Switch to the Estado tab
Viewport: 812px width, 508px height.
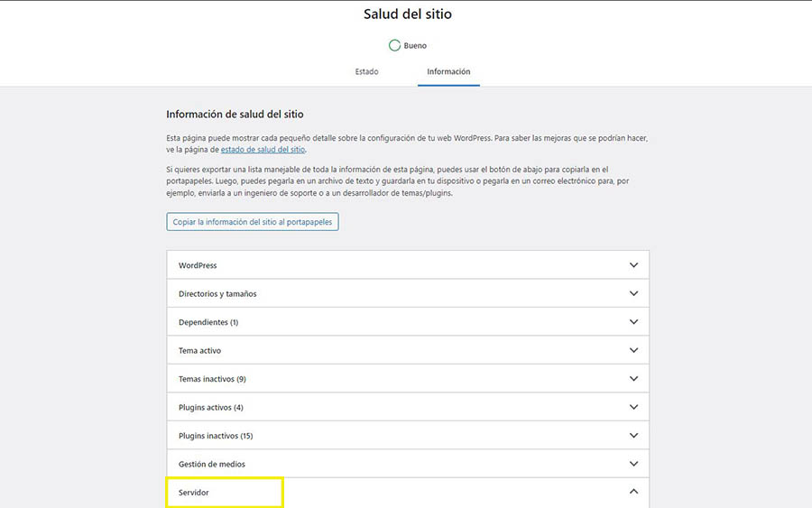click(366, 71)
